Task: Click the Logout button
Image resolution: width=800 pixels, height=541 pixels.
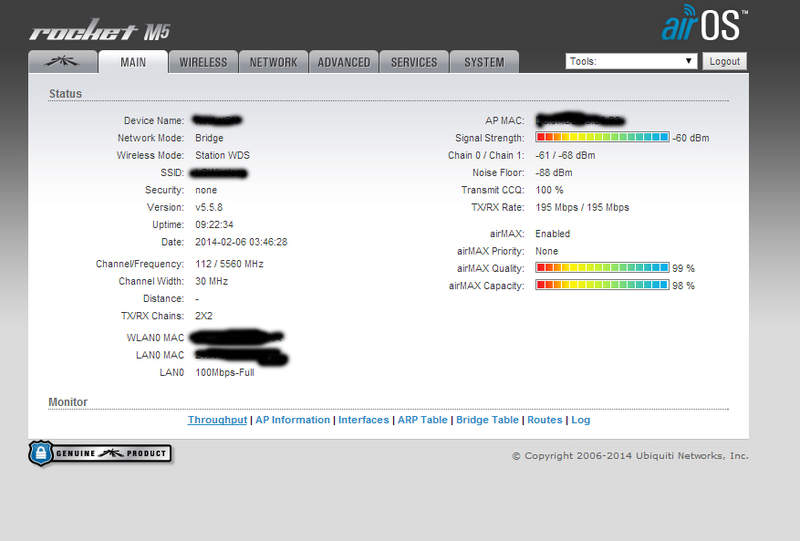Action: pyautogui.click(x=724, y=61)
